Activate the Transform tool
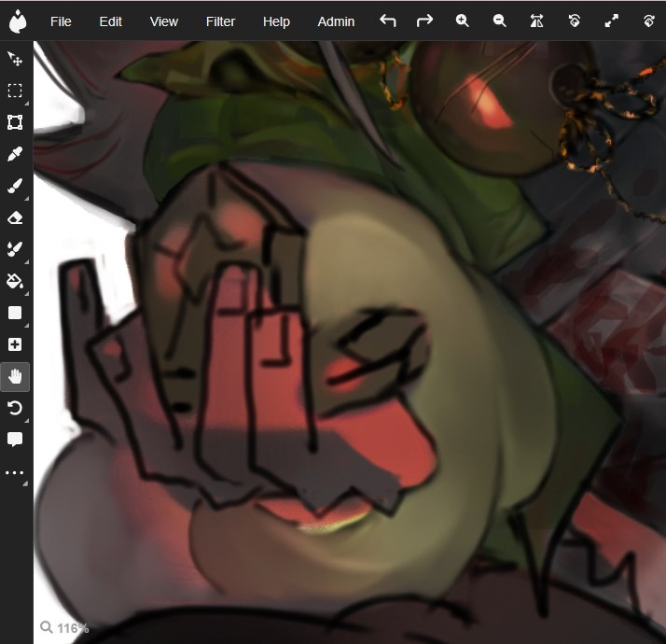Image resolution: width=666 pixels, height=644 pixels. click(15, 122)
